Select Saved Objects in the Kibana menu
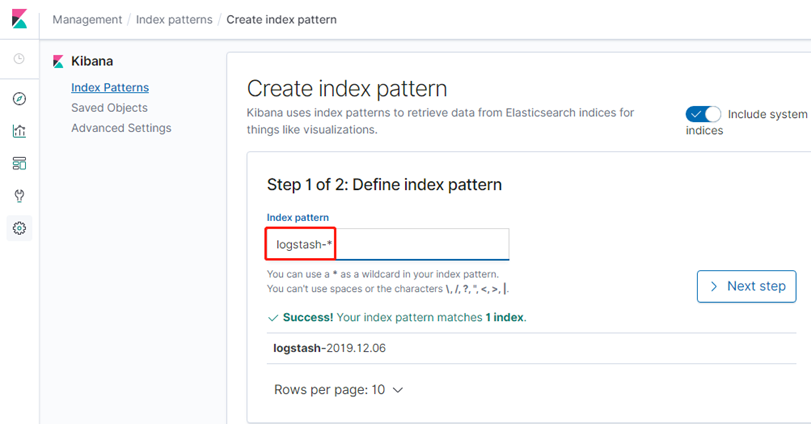This screenshot has width=811, height=424. point(109,108)
